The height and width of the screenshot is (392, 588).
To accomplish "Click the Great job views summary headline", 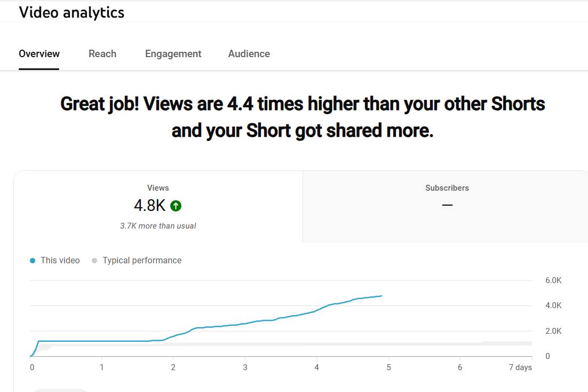I will (x=302, y=117).
